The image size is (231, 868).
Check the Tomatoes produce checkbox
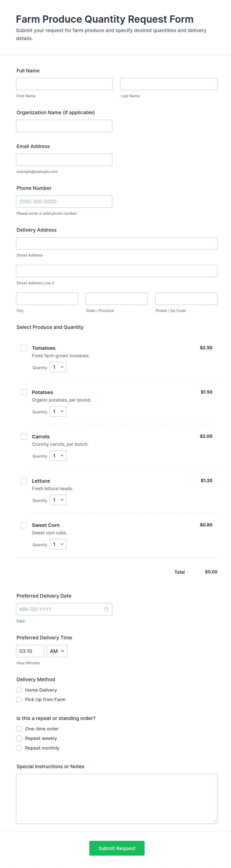click(x=24, y=348)
